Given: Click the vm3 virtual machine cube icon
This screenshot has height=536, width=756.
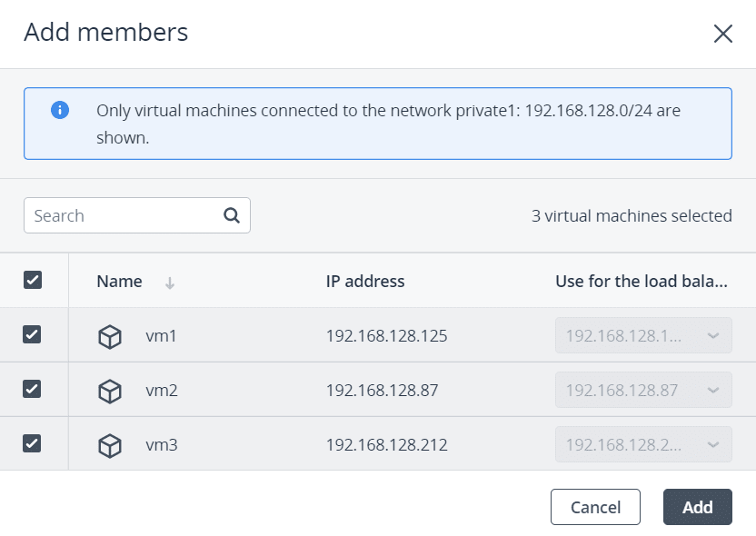Looking at the screenshot, I should [110, 445].
